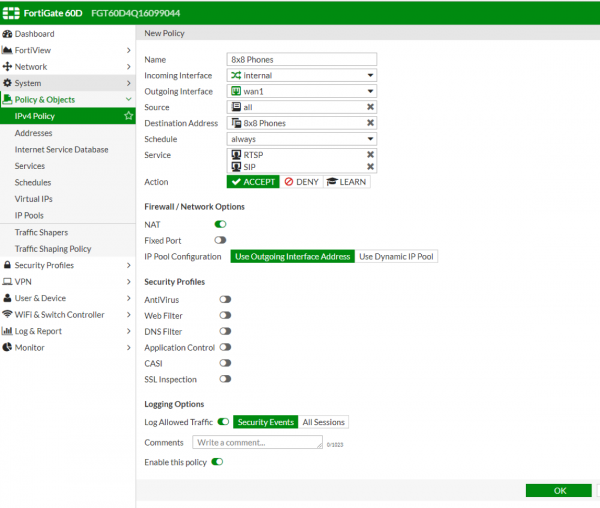
Task: Expand the FortiView menu chevron
Action: (129, 50)
